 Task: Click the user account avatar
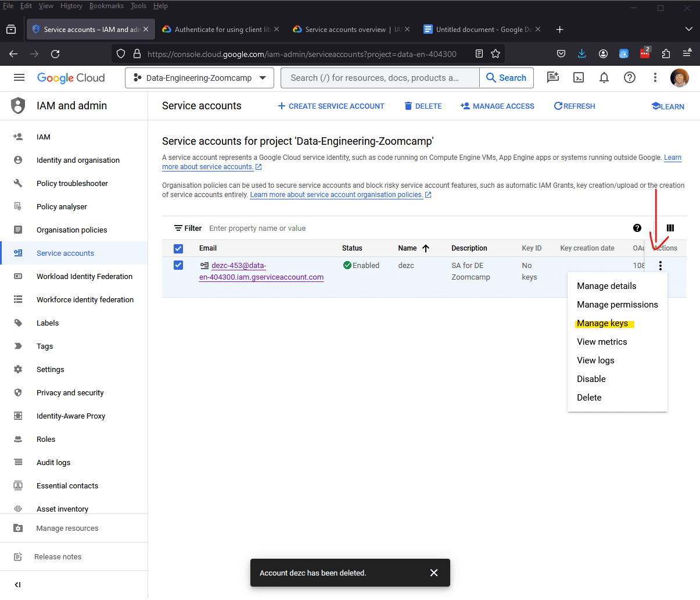680,77
